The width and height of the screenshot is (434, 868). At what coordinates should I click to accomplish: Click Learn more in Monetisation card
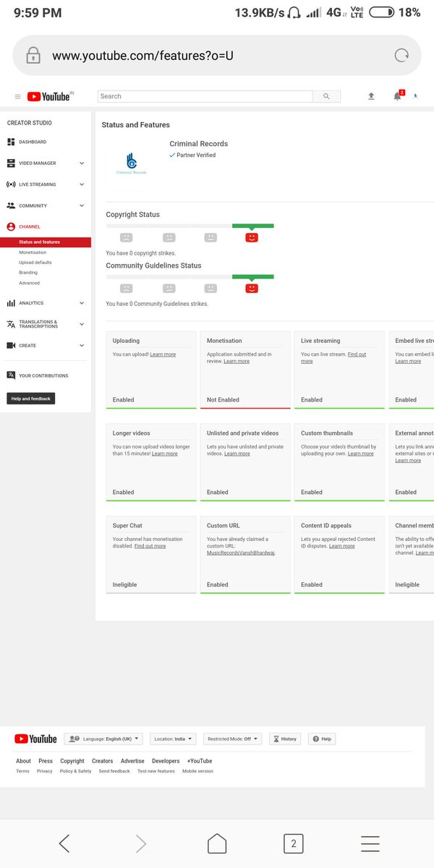237,361
